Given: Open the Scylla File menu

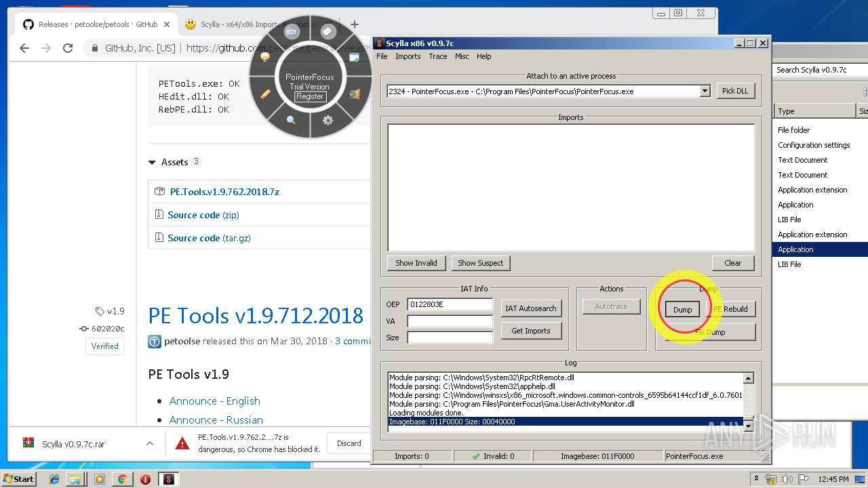Looking at the screenshot, I should 382,56.
